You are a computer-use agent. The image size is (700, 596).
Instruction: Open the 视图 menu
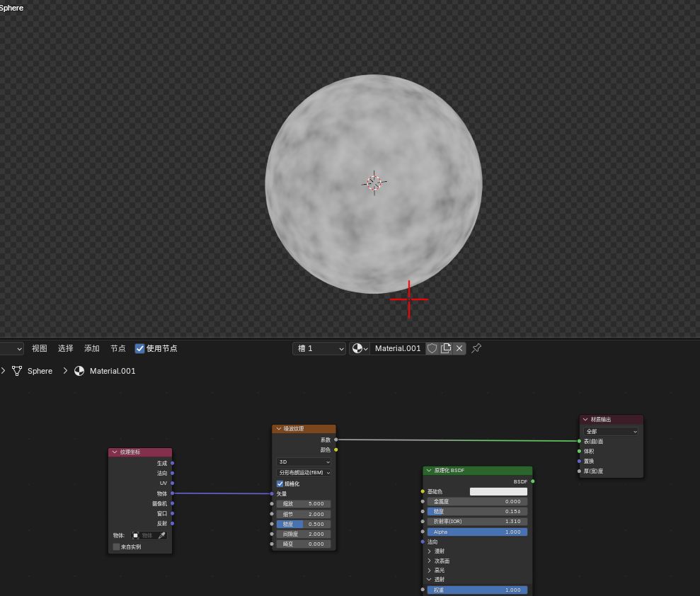click(40, 348)
